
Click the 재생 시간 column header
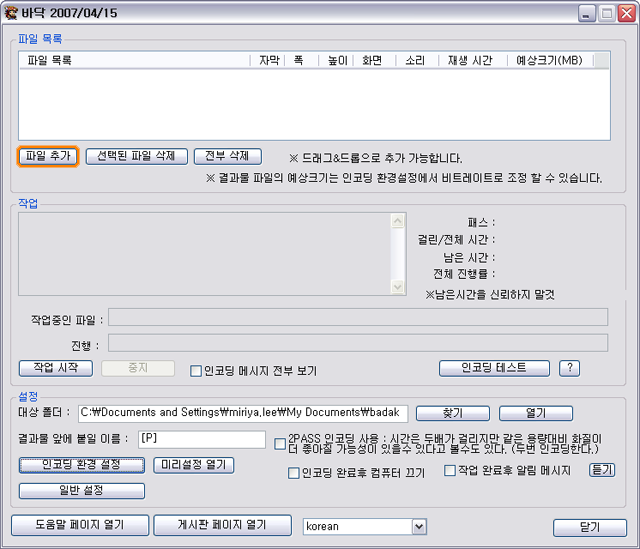tap(473, 60)
